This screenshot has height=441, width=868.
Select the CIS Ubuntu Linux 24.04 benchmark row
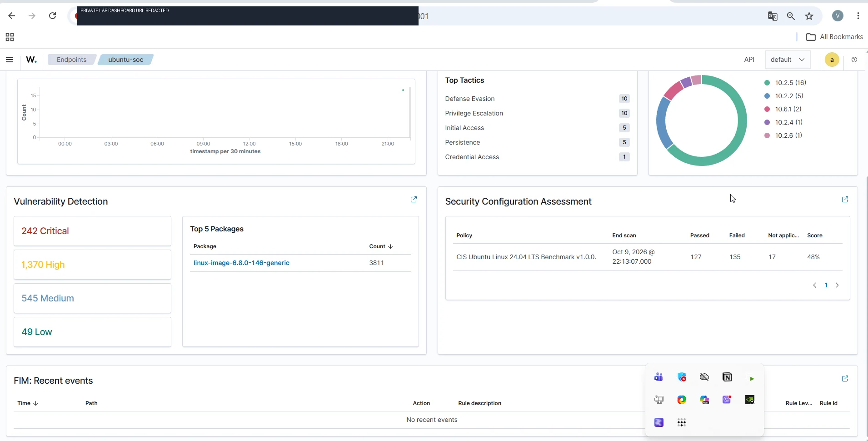[648, 257]
